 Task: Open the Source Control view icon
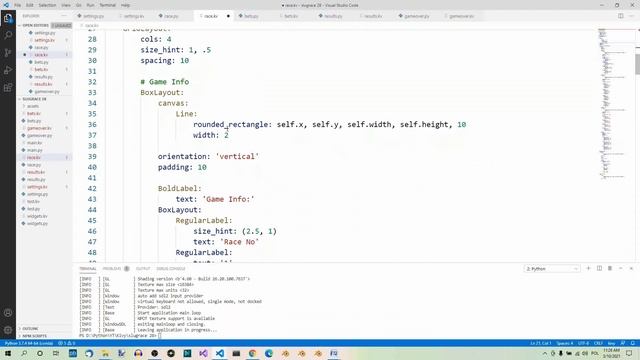[x=8, y=53]
